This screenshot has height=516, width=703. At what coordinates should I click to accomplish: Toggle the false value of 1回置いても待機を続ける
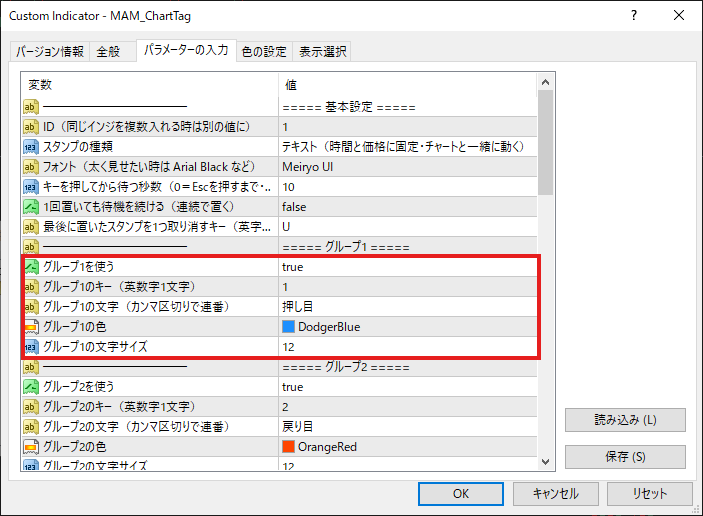[x=408, y=207]
